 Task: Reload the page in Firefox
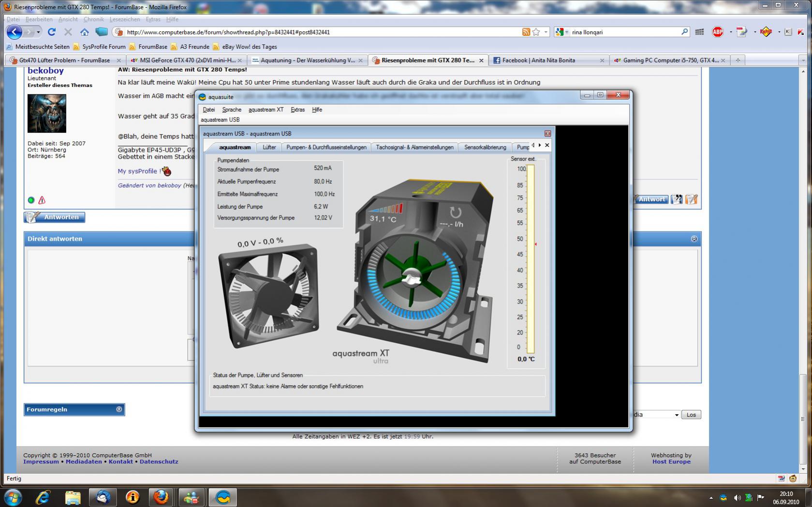52,32
